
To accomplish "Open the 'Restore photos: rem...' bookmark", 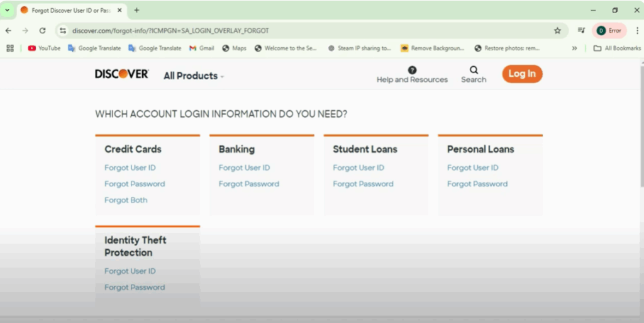I will 507,48.
